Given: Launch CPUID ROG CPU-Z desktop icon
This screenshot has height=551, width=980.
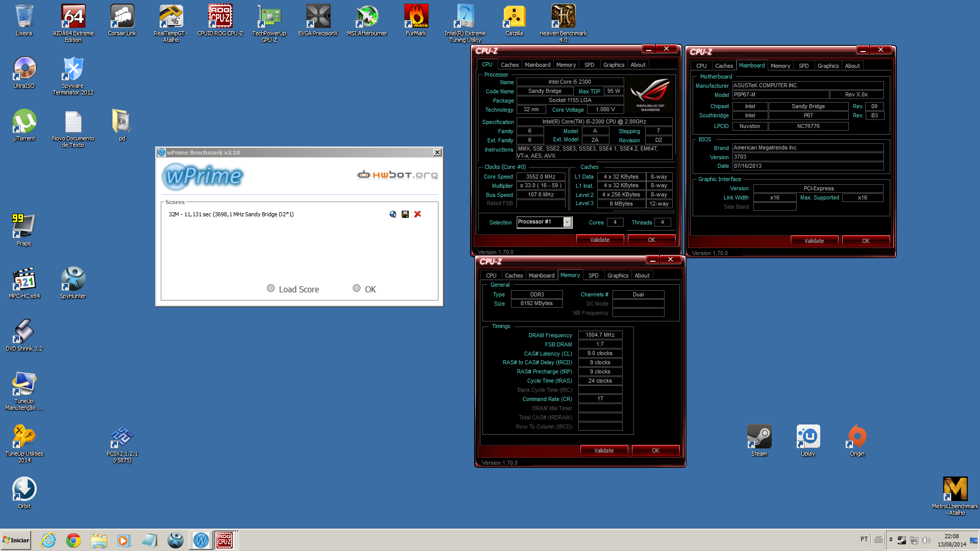Looking at the screenshot, I should tap(220, 20).
